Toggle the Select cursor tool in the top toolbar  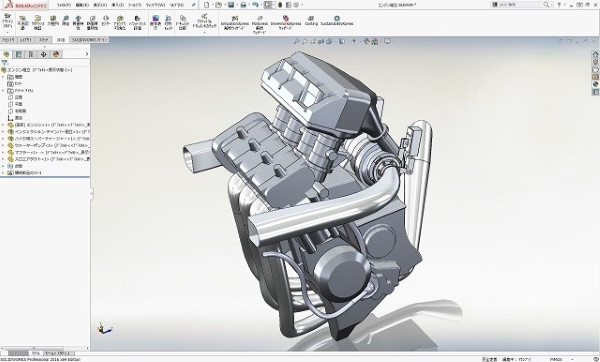[268, 5]
